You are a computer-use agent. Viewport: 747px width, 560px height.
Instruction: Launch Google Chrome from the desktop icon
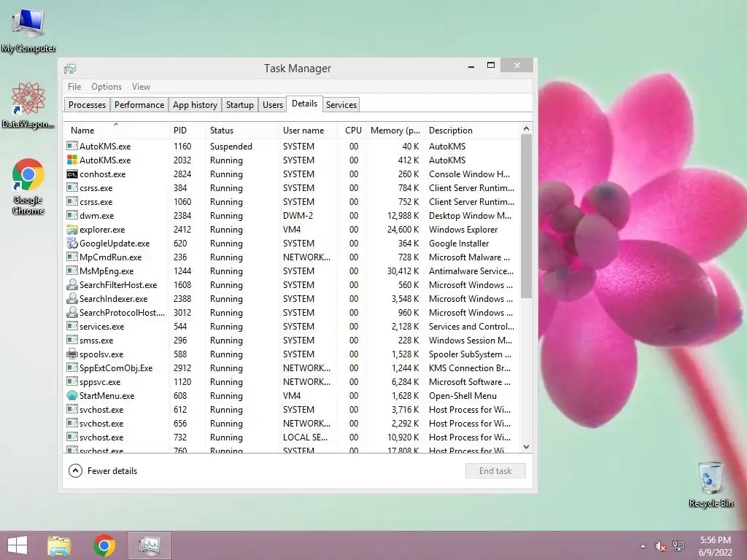click(x=28, y=187)
